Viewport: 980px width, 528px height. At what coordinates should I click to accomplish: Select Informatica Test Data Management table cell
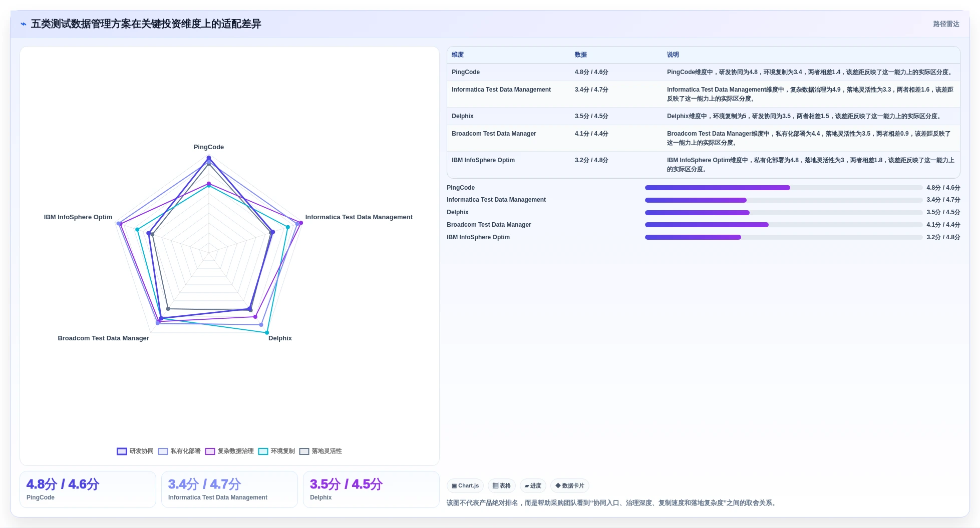[501, 90]
